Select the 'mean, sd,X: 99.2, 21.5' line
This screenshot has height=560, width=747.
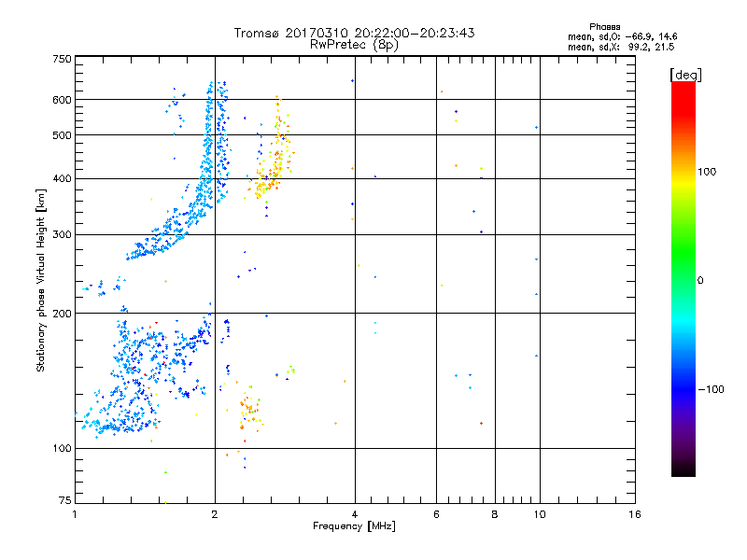click(621, 47)
